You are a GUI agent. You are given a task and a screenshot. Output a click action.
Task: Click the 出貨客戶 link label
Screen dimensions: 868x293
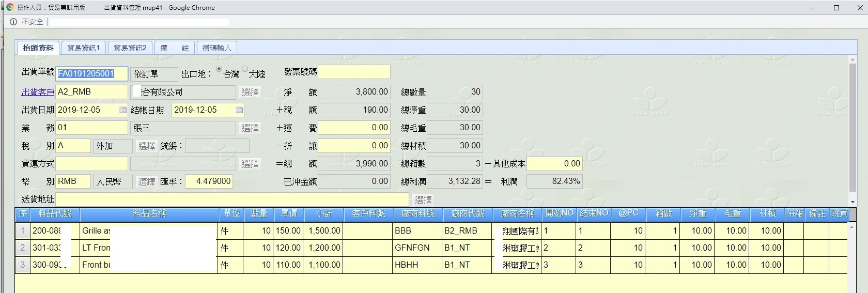[38, 92]
